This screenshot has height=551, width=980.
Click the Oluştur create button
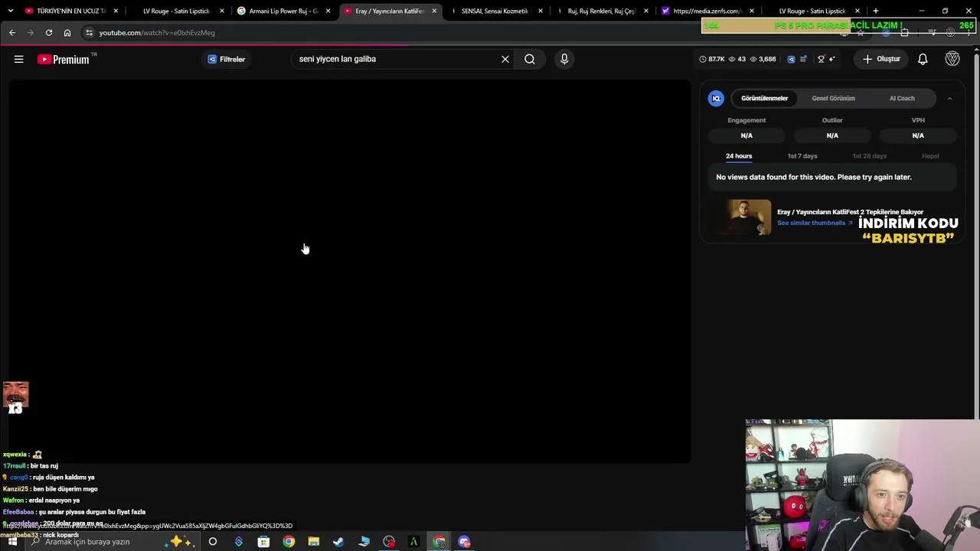(881, 59)
